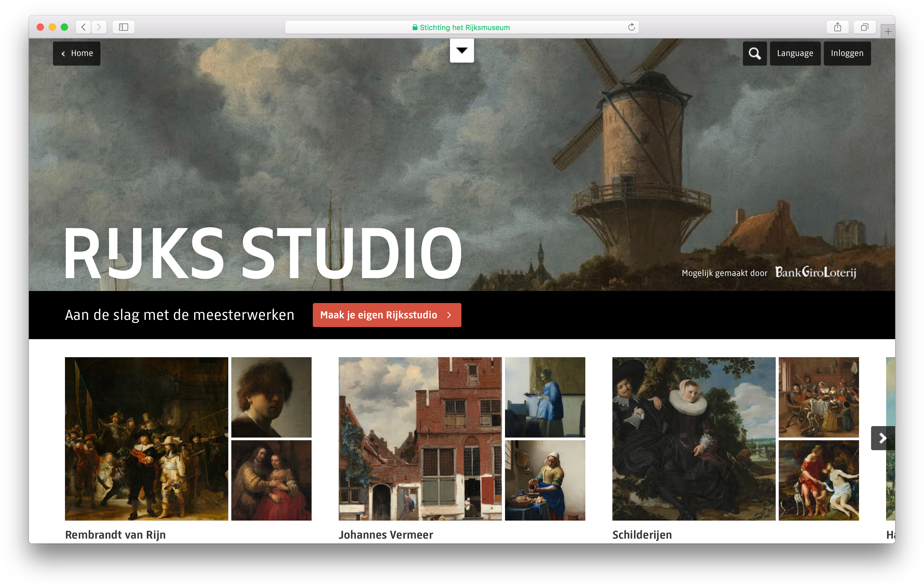
Task: Maximize window with green button
Action: click(x=64, y=27)
